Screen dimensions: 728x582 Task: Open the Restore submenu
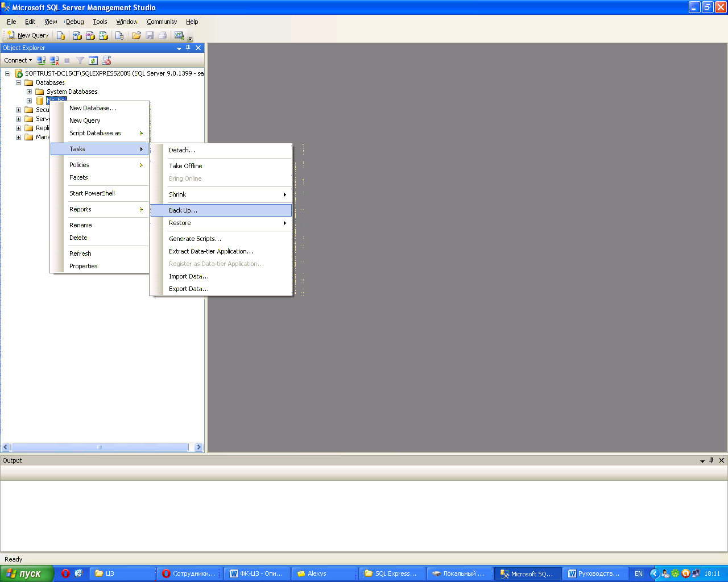221,223
